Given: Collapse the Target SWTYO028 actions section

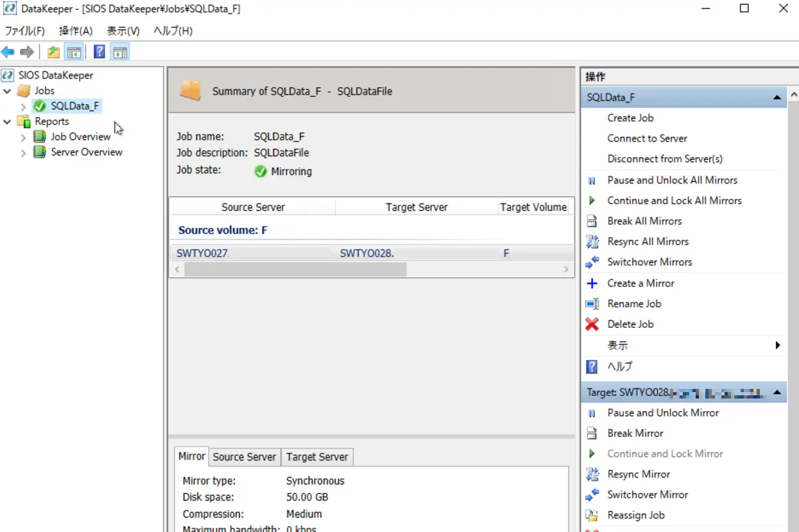Looking at the screenshot, I should tap(777, 392).
